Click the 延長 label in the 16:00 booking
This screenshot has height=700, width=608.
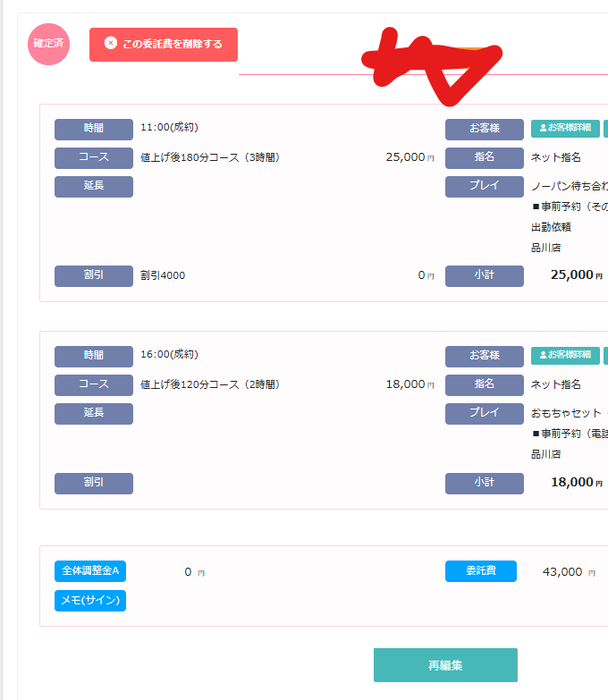click(x=94, y=413)
